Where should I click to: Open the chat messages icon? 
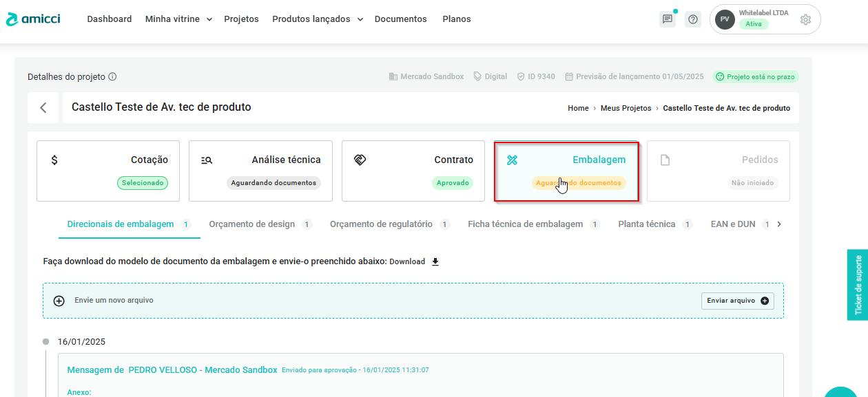pos(667,19)
